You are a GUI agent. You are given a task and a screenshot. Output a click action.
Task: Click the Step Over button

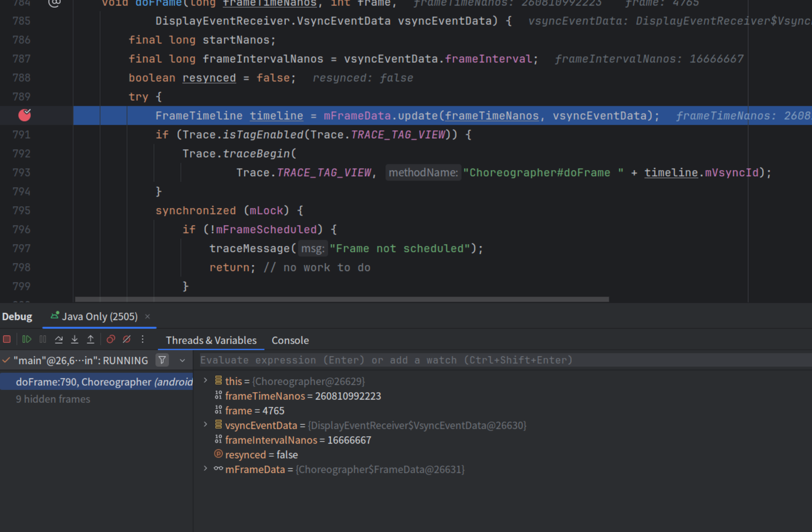coord(59,339)
